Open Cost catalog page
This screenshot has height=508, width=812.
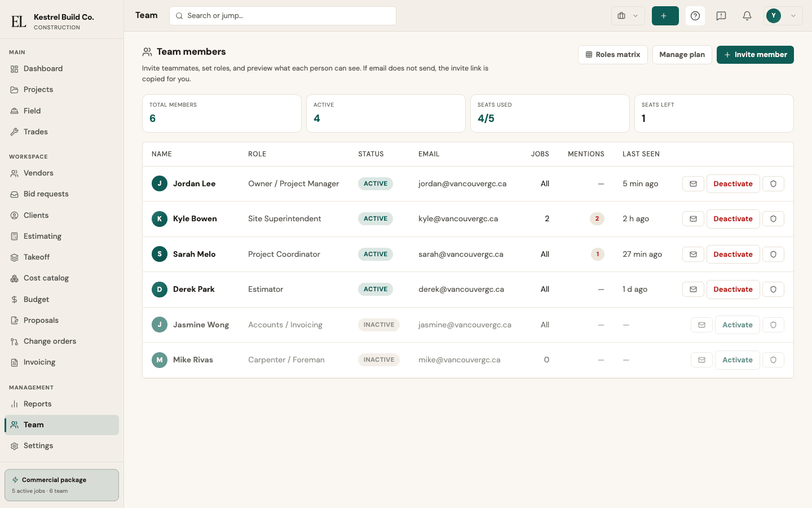61,278
